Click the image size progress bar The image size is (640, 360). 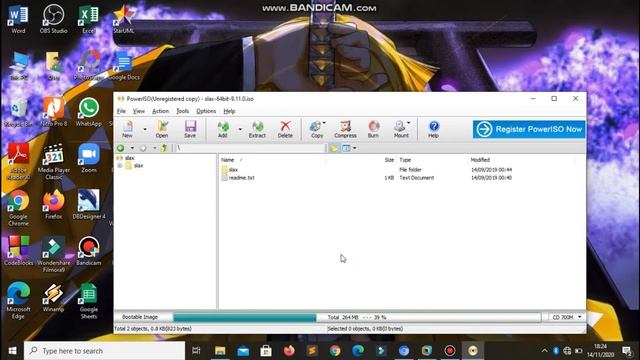tap(356, 317)
